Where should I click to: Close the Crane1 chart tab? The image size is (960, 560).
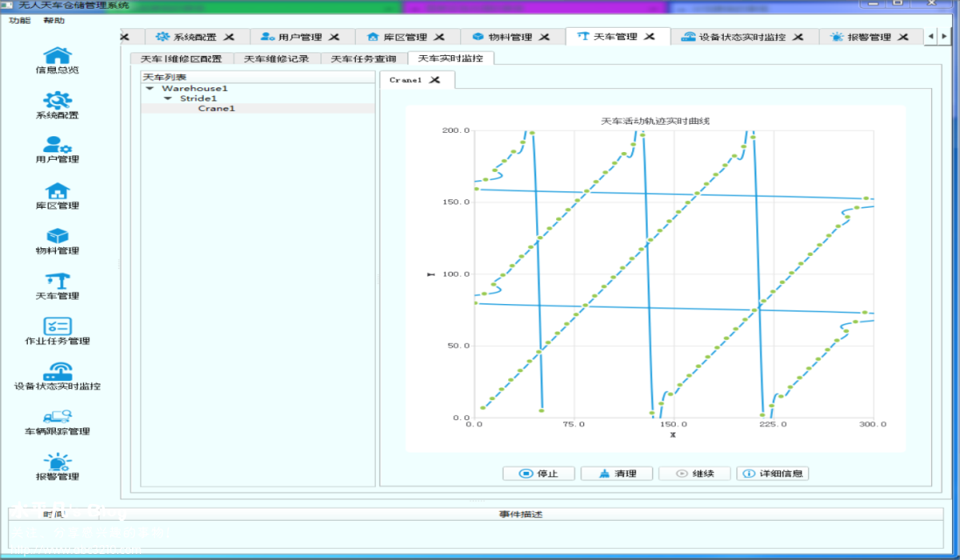pyautogui.click(x=435, y=80)
